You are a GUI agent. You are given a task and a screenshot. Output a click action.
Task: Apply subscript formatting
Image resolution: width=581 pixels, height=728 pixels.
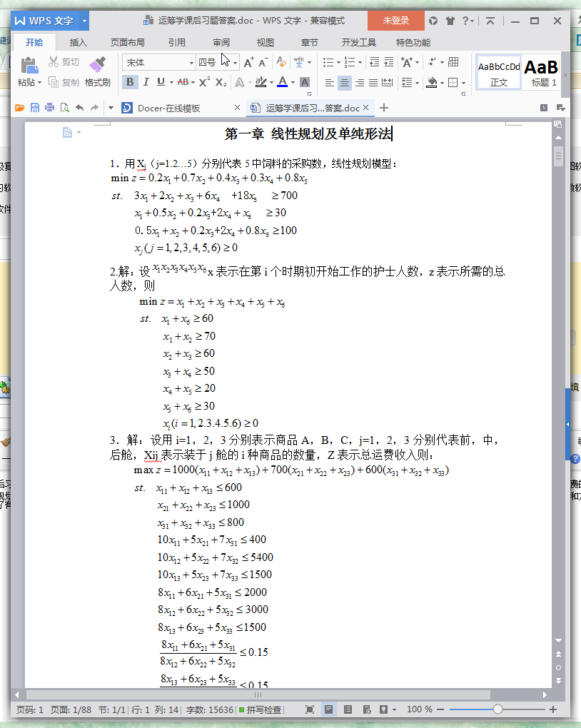point(221,82)
